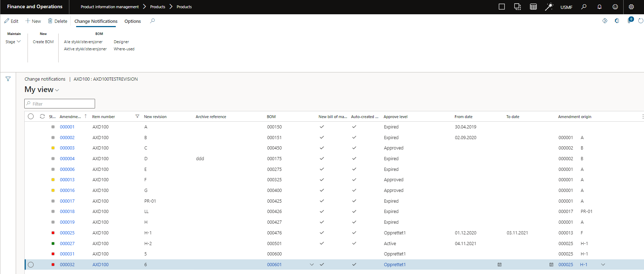Click the Approve level column header
644x274 pixels.
coord(395,117)
